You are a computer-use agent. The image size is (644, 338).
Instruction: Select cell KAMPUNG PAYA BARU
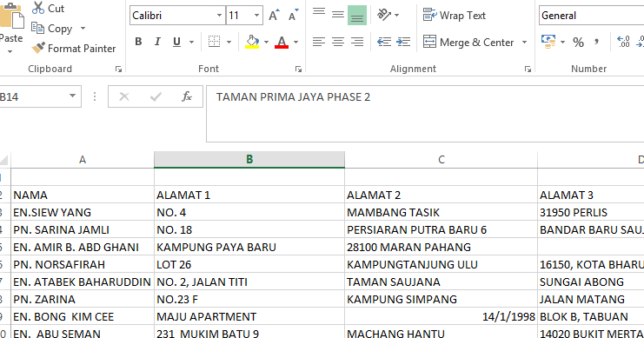249,247
